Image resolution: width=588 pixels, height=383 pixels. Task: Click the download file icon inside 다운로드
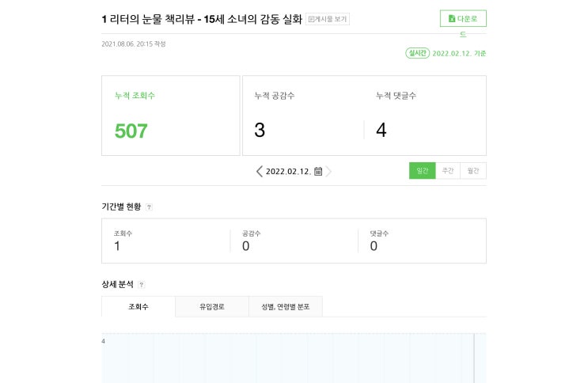click(x=451, y=18)
